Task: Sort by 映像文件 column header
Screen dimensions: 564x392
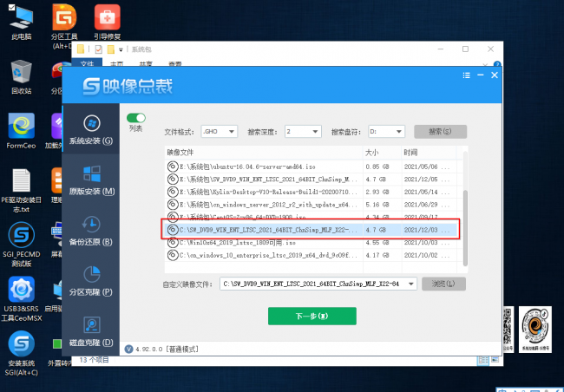Action: [264, 153]
